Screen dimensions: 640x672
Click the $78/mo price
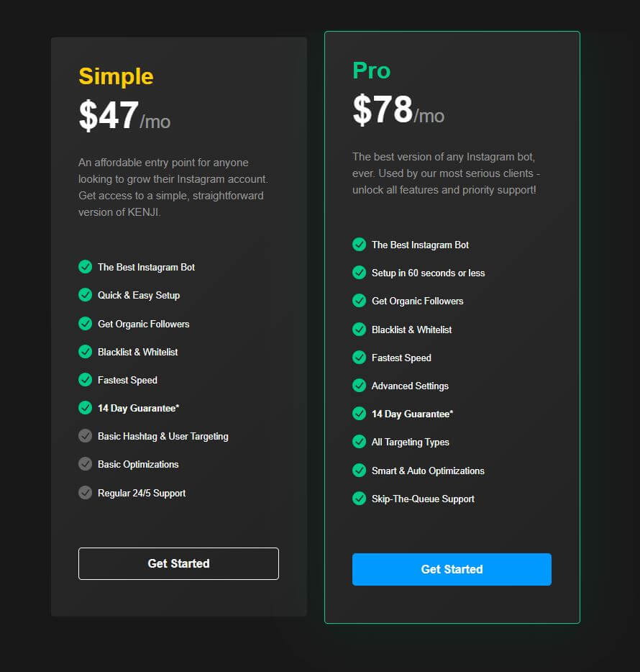398,109
